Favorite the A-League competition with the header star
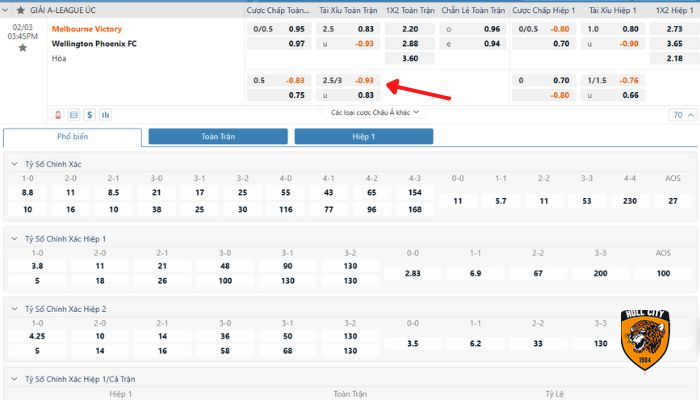The image size is (700, 400). [21, 9]
